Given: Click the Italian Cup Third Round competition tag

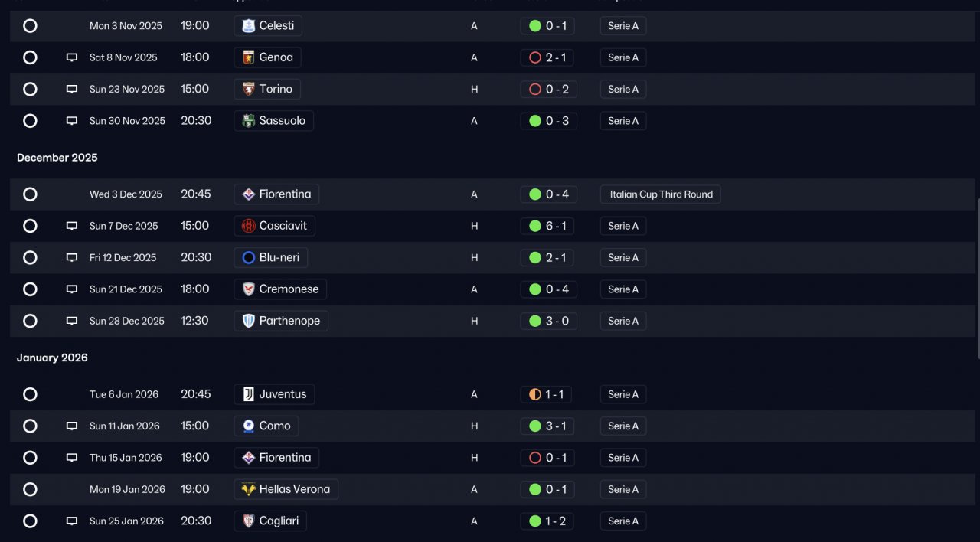Looking at the screenshot, I should [661, 194].
